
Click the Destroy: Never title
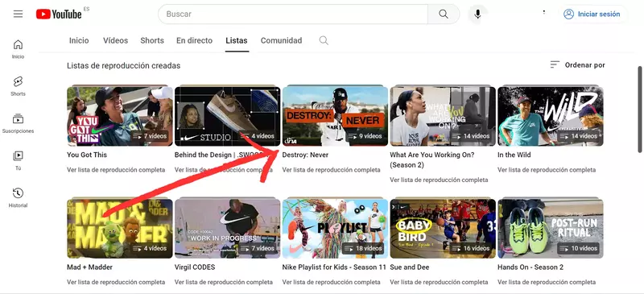305,155
